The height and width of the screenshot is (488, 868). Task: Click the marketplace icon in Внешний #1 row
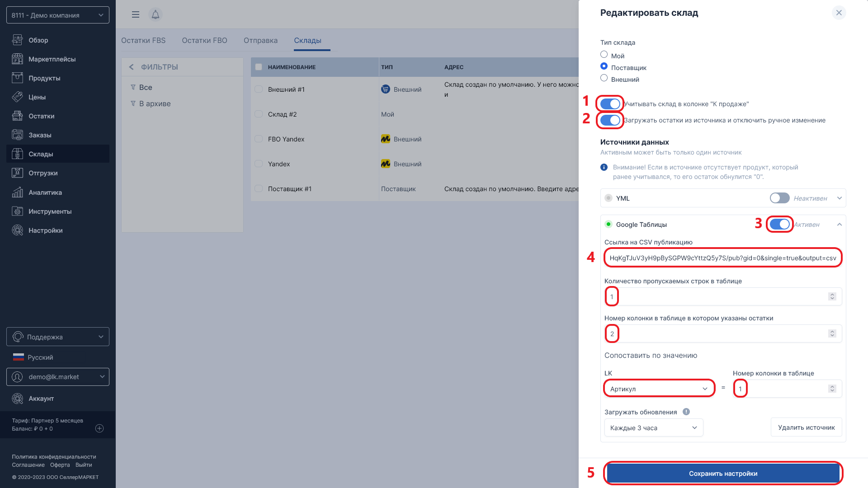[385, 89]
